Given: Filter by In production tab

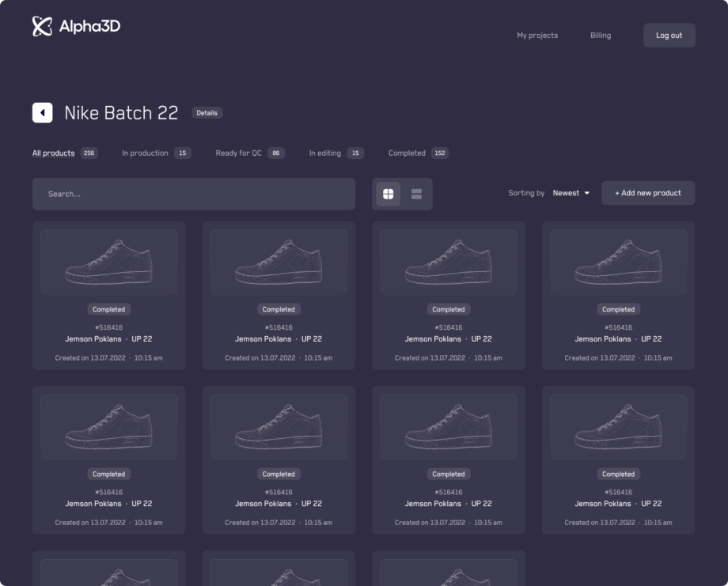Looking at the screenshot, I should (x=146, y=153).
